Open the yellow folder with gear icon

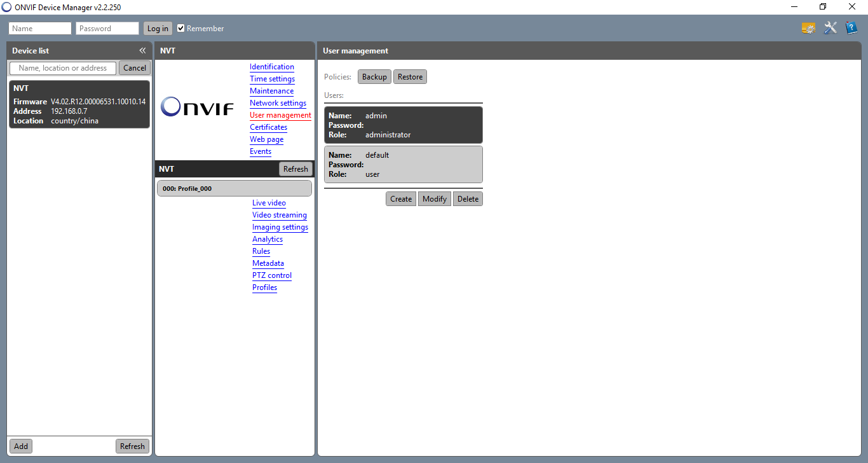click(808, 28)
